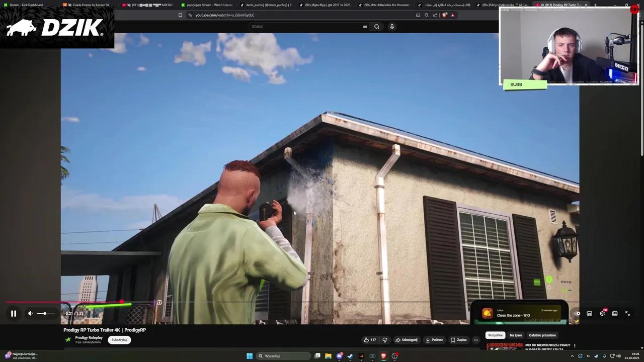Switch to the denis_puchcij TikTok tab
The width and height of the screenshot is (644, 362).
pos(268,5)
